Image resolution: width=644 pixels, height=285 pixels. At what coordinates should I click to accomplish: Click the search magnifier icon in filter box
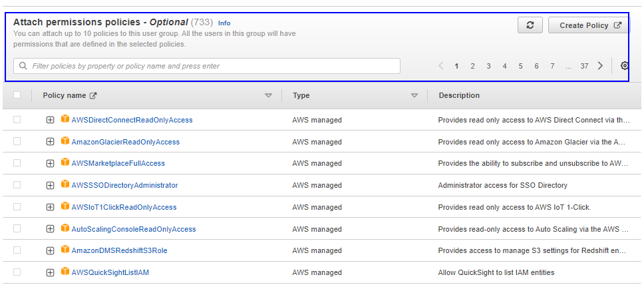(23, 66)
